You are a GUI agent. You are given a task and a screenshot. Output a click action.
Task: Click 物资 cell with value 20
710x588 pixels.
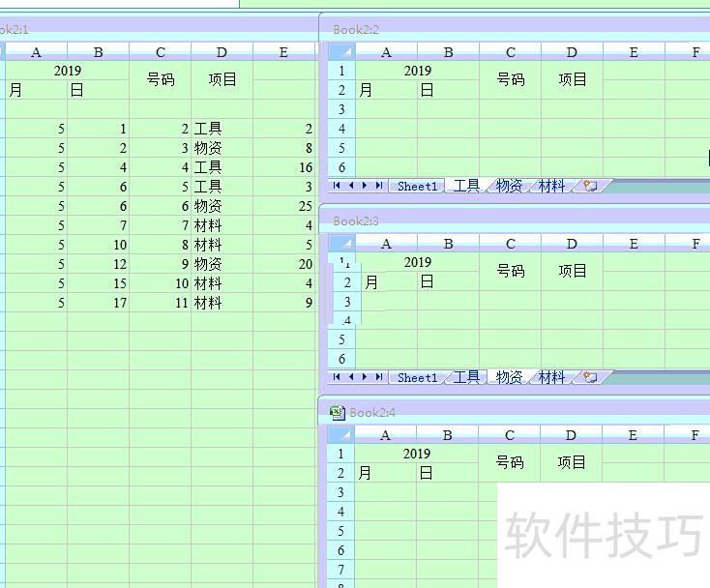pyautogui.click(x=222, y=264)
